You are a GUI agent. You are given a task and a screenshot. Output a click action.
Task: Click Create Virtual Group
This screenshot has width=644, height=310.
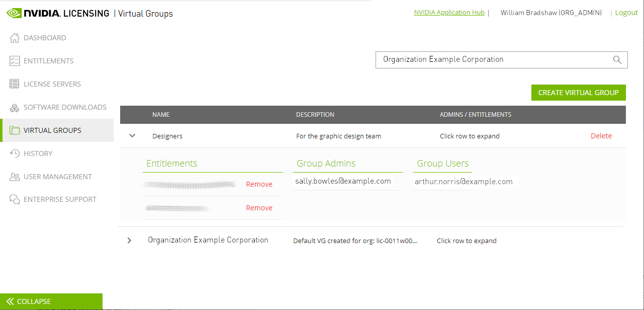pos(578,92)
